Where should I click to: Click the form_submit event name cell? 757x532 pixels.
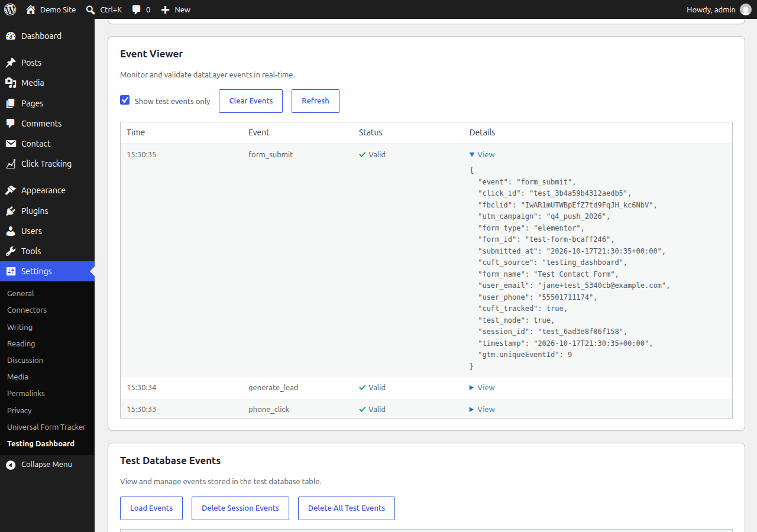[270, 154]
